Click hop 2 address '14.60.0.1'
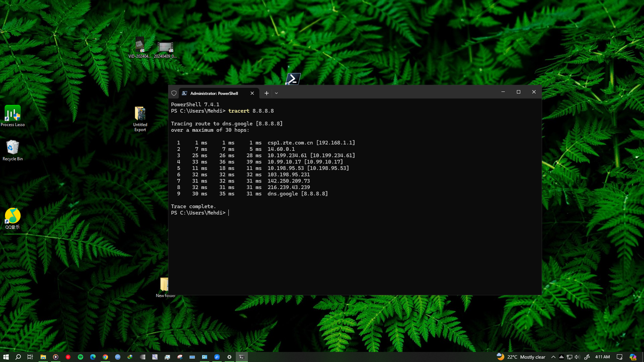The width and height of the screenshot is (644, 362). tap(281, 149)
